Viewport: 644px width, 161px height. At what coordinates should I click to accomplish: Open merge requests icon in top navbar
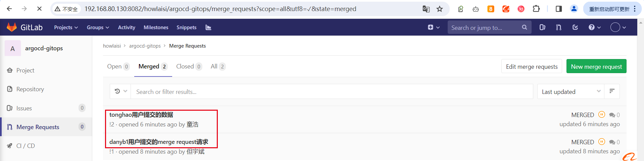point(559,27)
